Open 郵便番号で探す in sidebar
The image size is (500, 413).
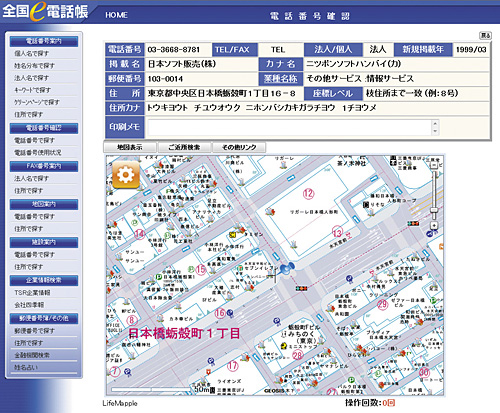[34, 331]
